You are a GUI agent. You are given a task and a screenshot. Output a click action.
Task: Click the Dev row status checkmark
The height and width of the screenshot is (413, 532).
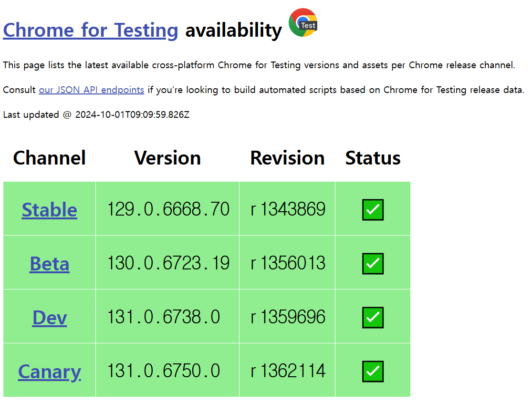[373, 317]
